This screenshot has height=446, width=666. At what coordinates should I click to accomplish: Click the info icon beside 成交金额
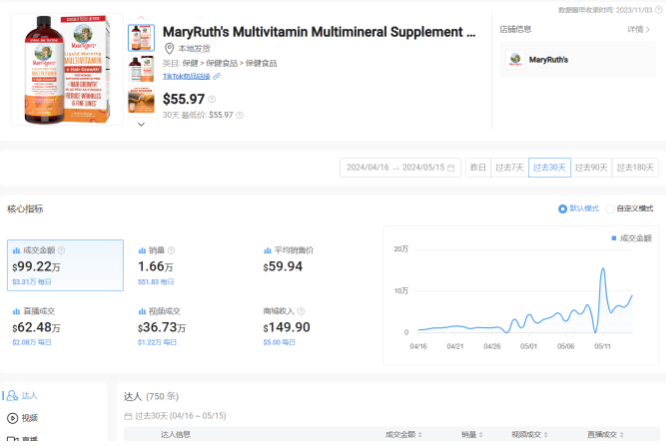pyautogui.click(x=61, y=251)
